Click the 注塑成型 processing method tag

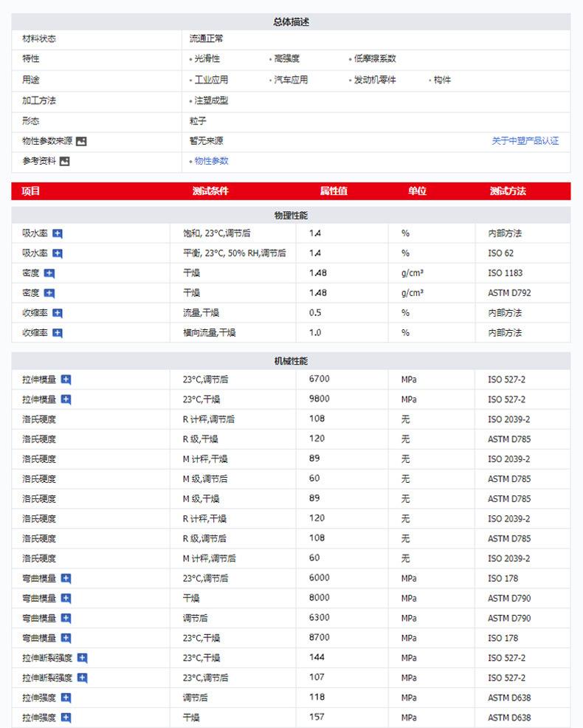coord(210,100)
